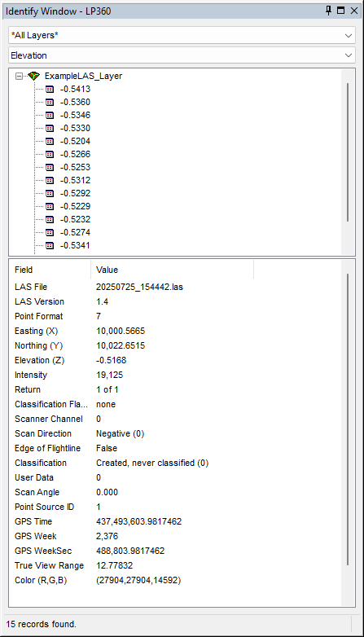The image size is (364, 637).
Task: Select the -0.5346 elevation record
Action: [75, 115]
